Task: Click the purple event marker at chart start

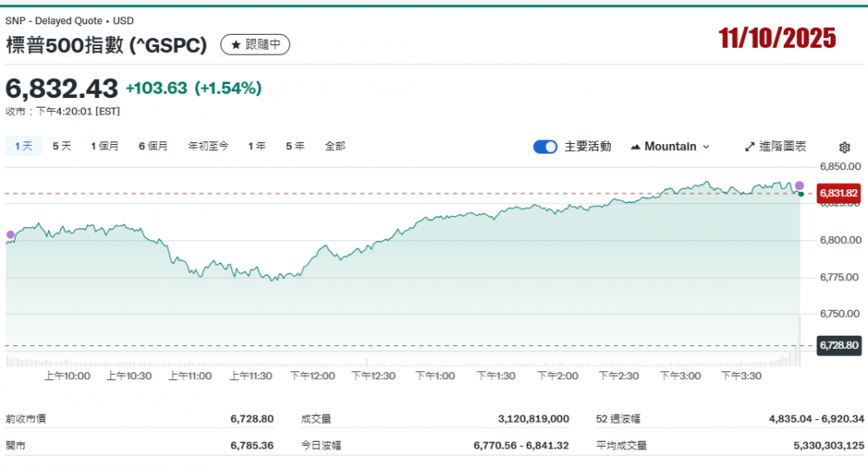Action: coord(10,234)
